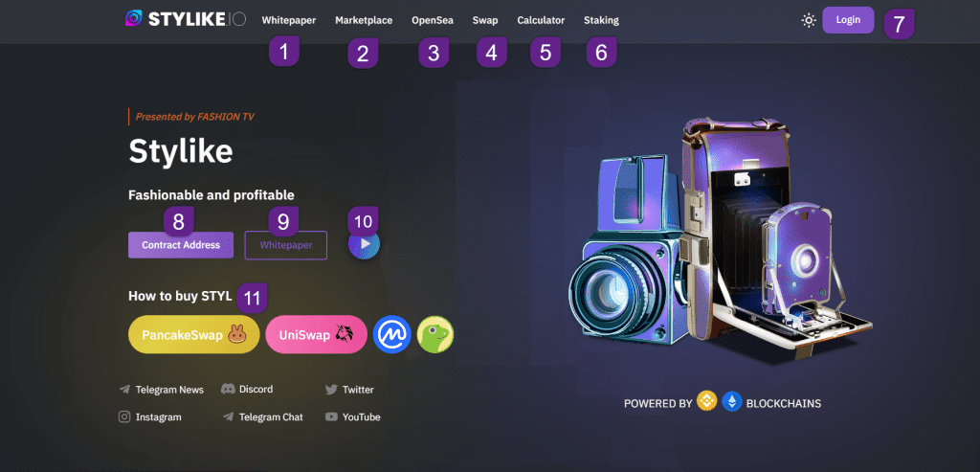Open the Calculator page from navigation
980x472 pixels.
point(541,21)
